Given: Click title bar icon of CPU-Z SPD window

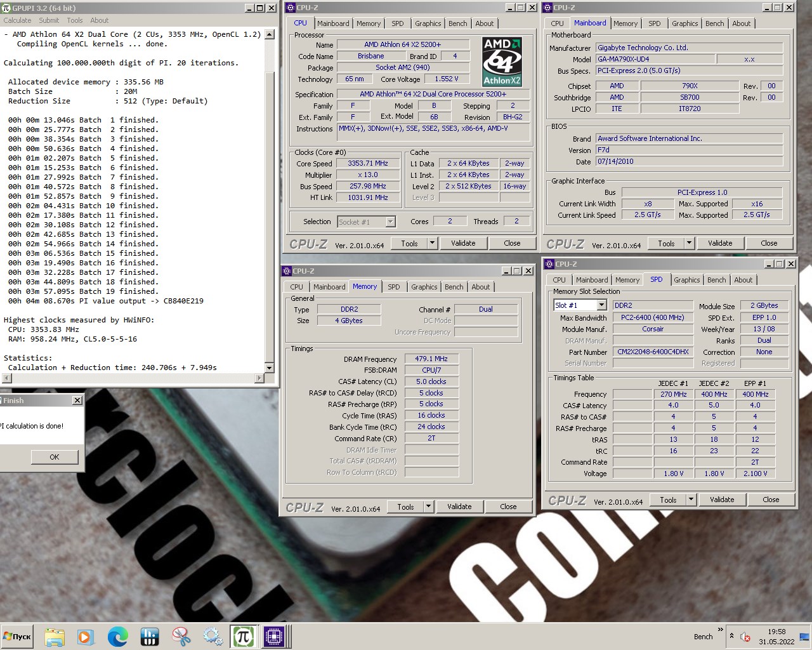Looking at the screenshot, I should point(549,263).
